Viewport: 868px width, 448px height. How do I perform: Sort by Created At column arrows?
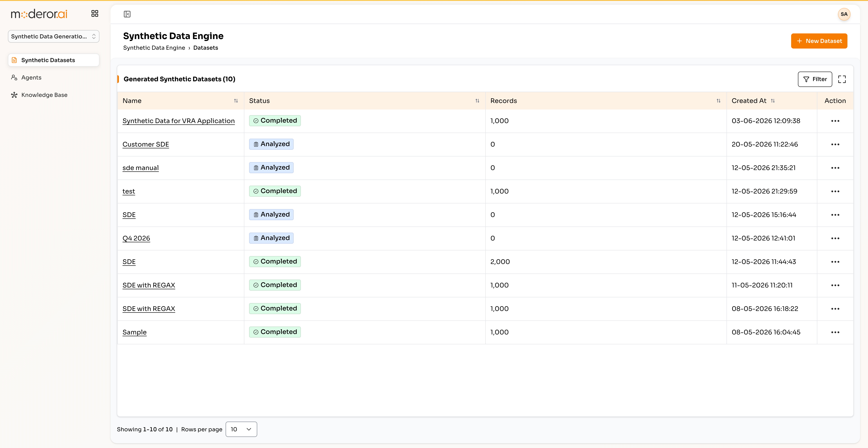pos(773,101)
